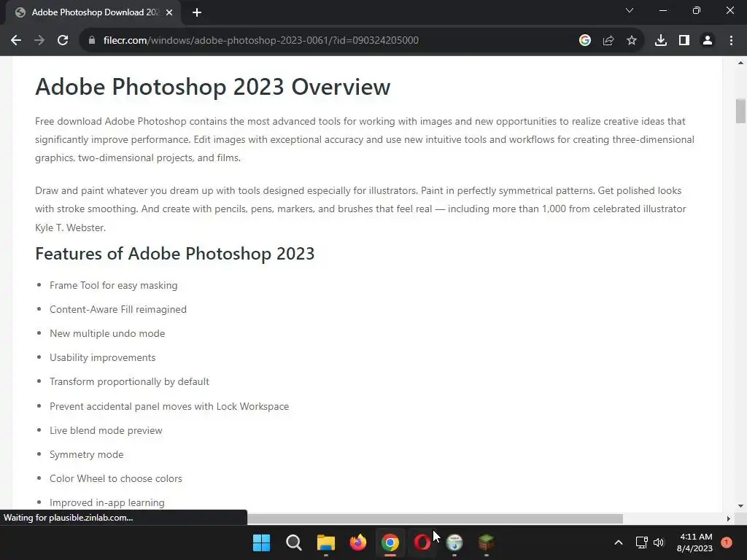747x560 pixels.
Task: Open Windows taskbar search
Action: click(x=293, y=542)
